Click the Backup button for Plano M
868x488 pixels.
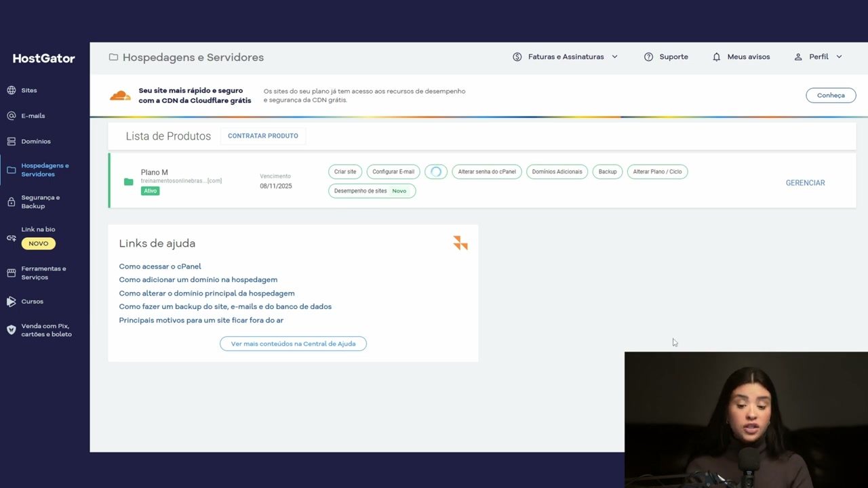coord(608,172)
